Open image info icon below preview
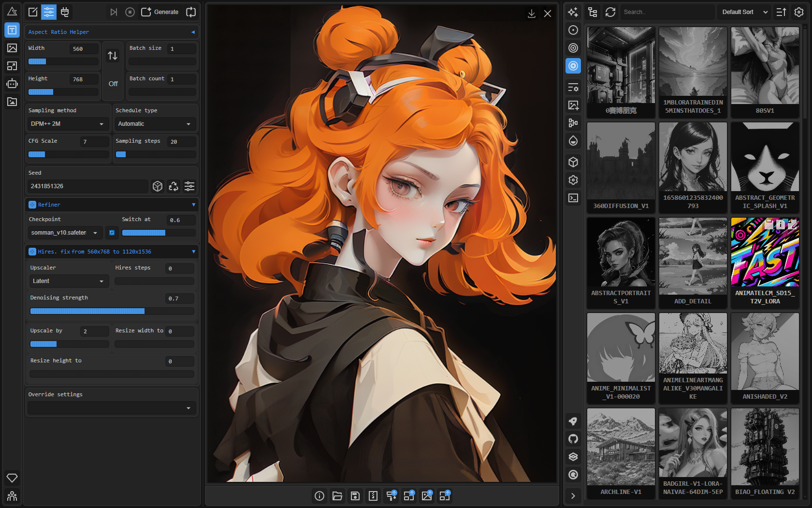 pyautogui.click(x=319, y=495)
